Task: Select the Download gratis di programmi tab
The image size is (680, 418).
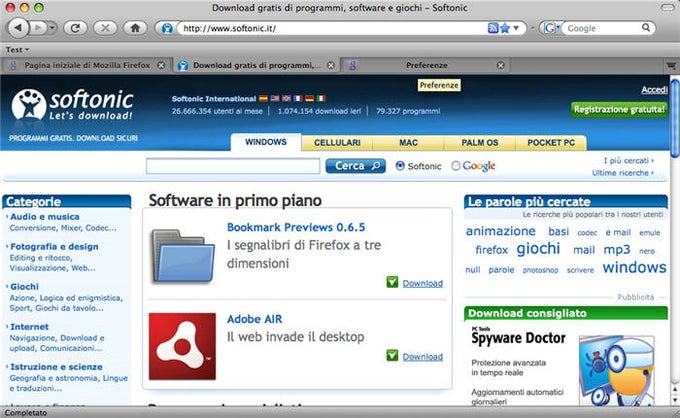Action: [x=256, y=65]
